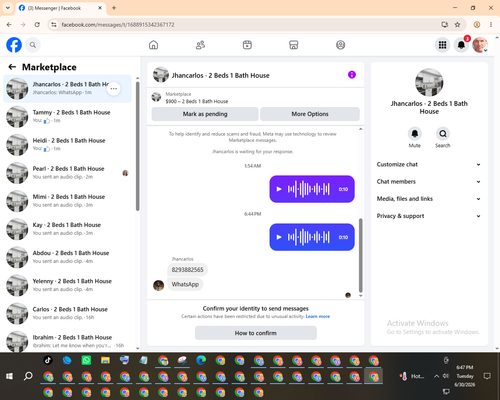The height and width of the screenshot is (400, 500).
Task: Open the Reels video tab icon
Action: [247, 45]
